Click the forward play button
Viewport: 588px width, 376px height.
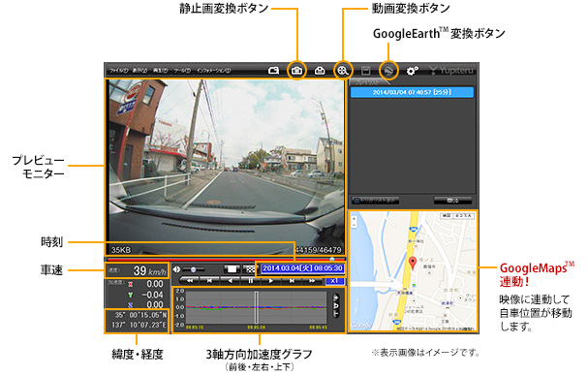coord(270,281)
